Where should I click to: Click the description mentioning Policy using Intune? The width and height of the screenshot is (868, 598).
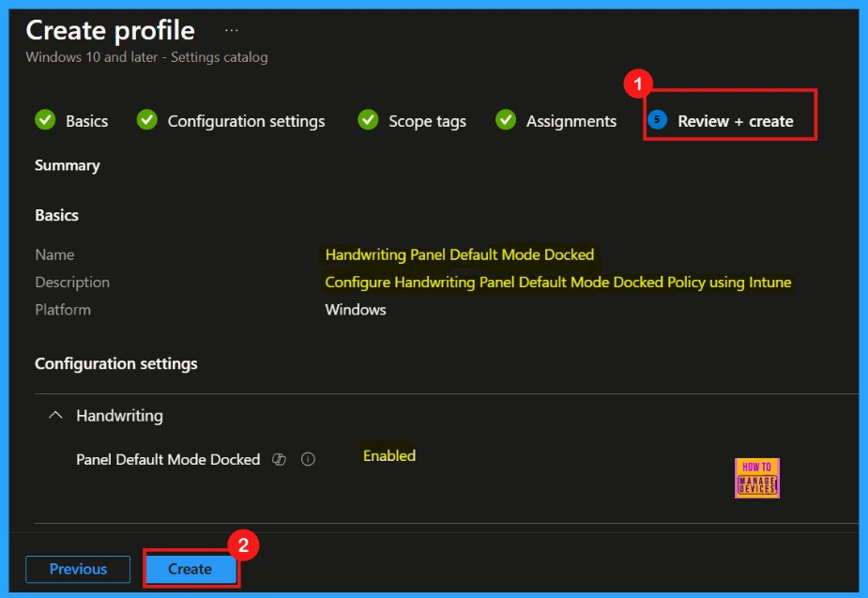click(x=558, y=283)
